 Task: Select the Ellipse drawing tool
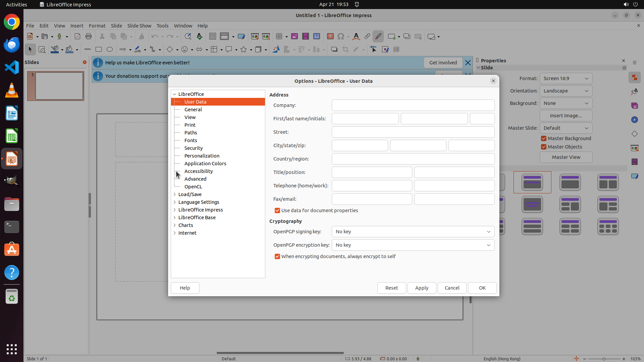[110, 50]
